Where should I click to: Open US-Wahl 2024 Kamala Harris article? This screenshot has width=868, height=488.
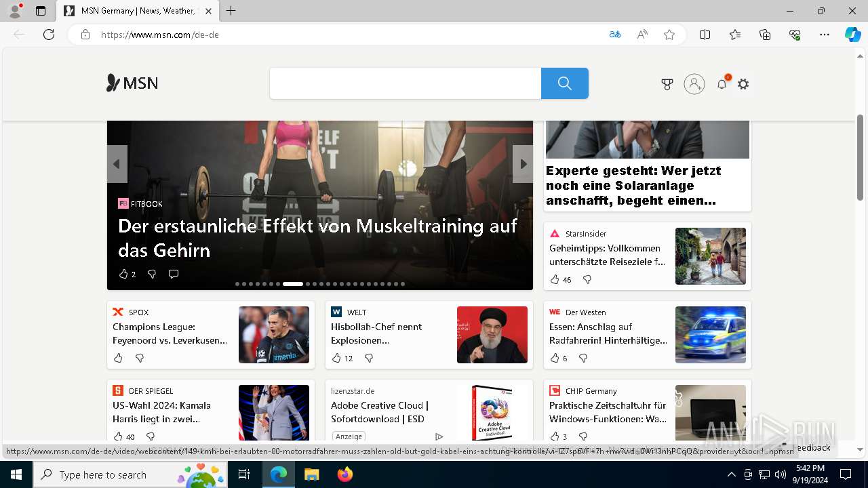coord(162,412)
